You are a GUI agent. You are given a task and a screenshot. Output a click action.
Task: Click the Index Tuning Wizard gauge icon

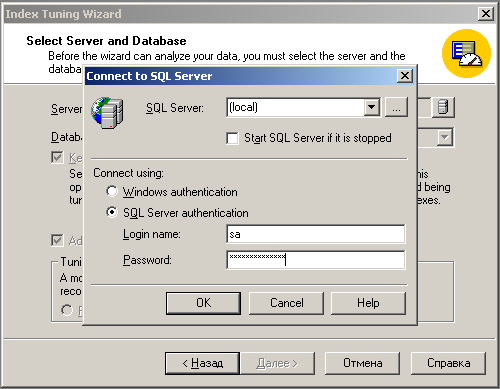(466, 53)
